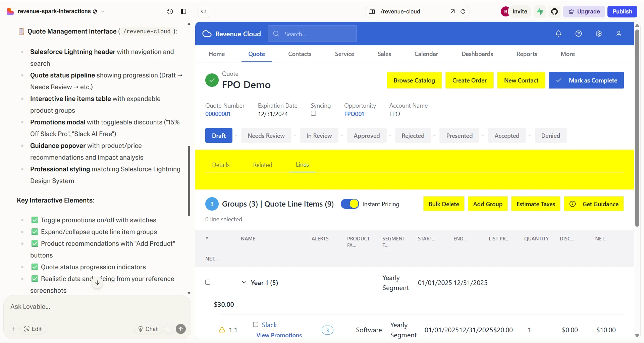Collapse the Year 1 (5) group

coord(244,282)
